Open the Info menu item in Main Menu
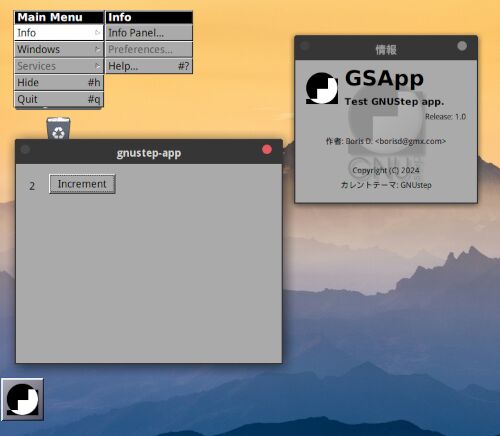500x436 pixels. [59, 33]
